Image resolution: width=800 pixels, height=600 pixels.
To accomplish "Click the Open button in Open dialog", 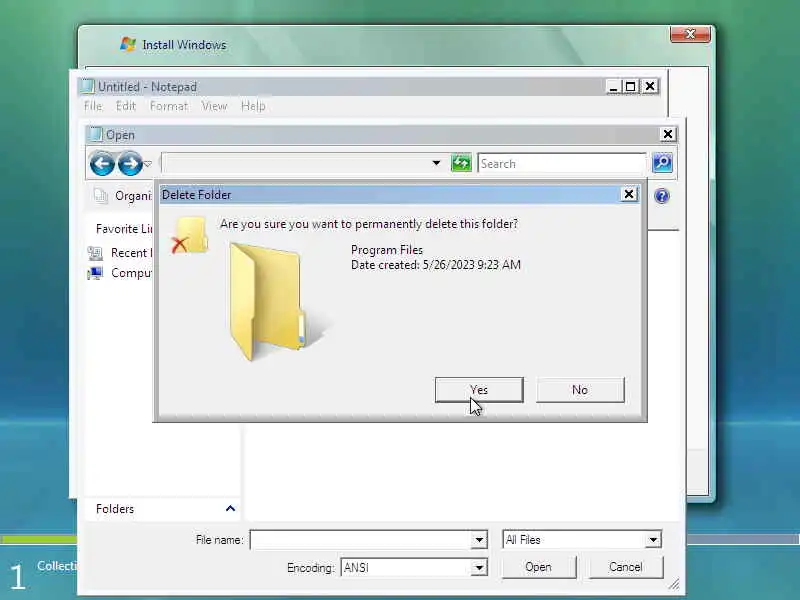I will tap(539, 567).
